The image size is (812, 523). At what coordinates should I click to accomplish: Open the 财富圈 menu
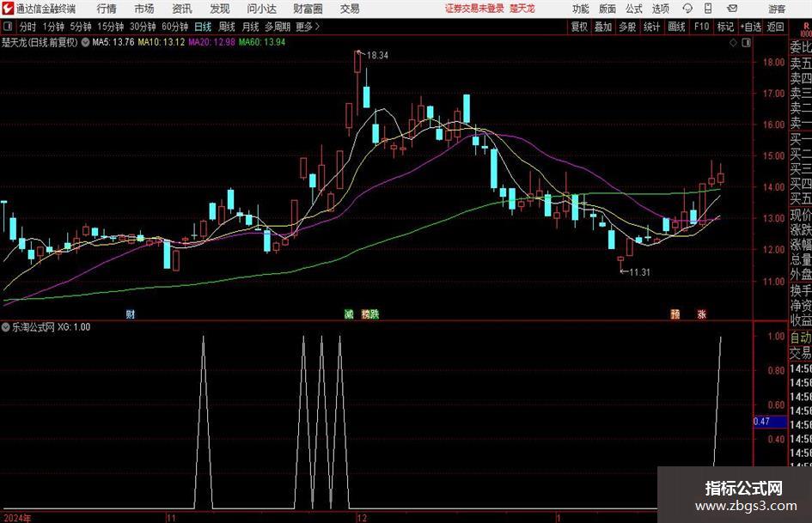[x=308, y=9]
